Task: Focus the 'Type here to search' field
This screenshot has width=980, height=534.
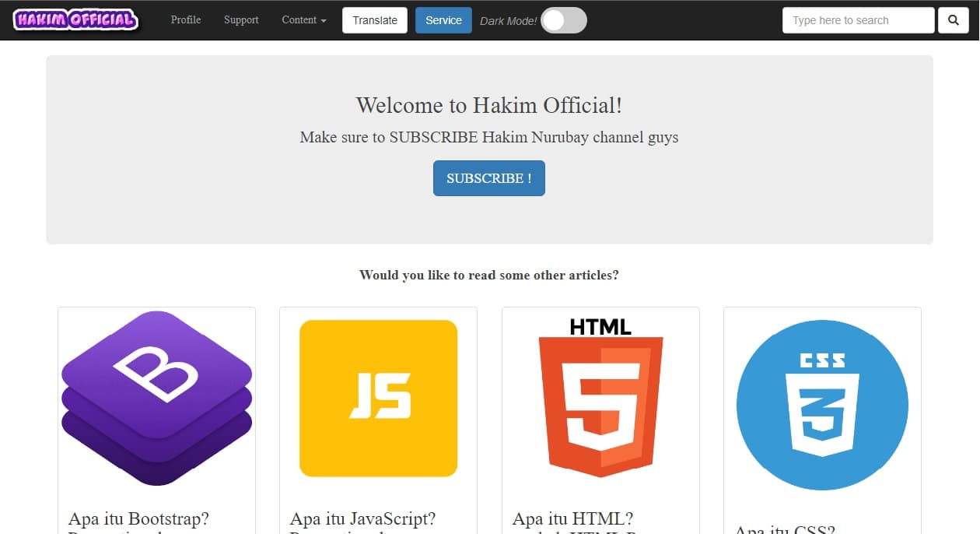Action: pos(859,20)
